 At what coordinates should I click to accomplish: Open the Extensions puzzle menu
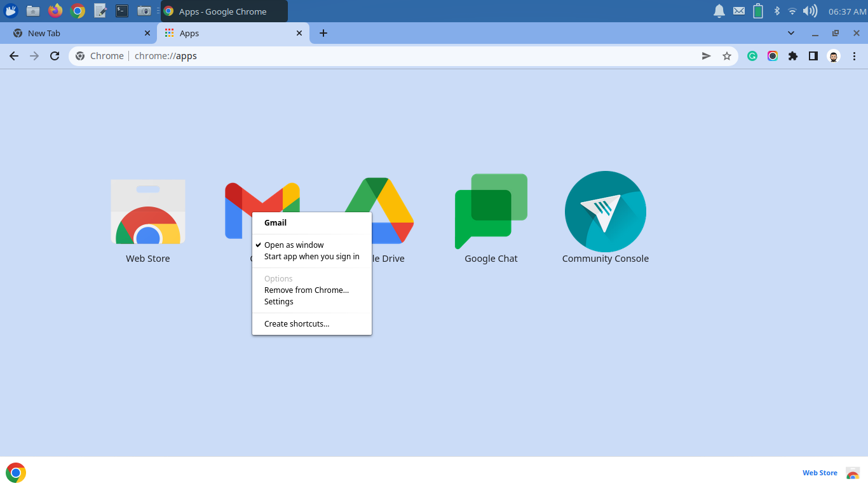793,56
